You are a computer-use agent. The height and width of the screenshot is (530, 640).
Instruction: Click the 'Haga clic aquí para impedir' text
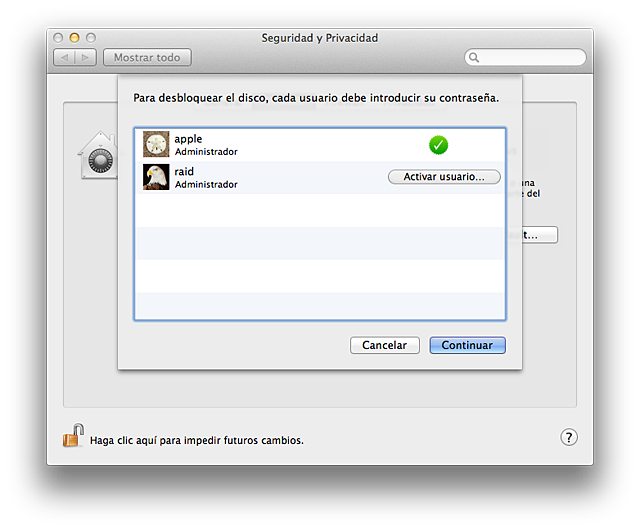[197, 440]
